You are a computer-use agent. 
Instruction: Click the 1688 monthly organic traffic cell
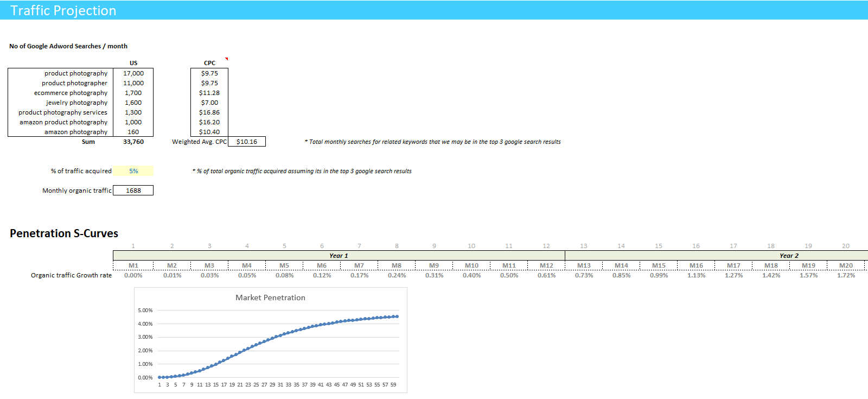click(x=133, y=191)
